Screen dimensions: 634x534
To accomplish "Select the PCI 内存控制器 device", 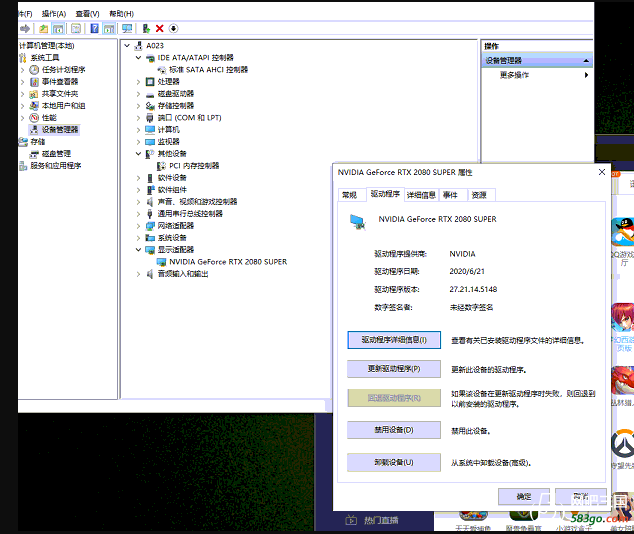I will (x=194, y=166).
